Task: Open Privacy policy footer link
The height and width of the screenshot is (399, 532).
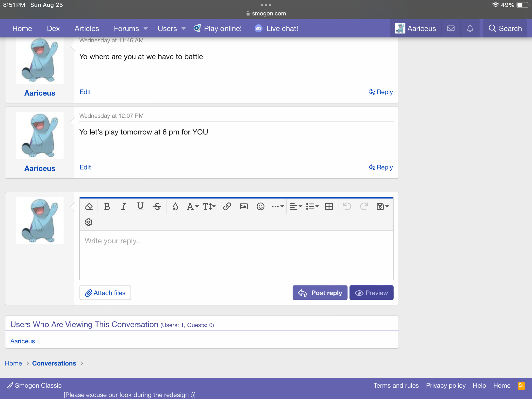Action: [446, 385]
